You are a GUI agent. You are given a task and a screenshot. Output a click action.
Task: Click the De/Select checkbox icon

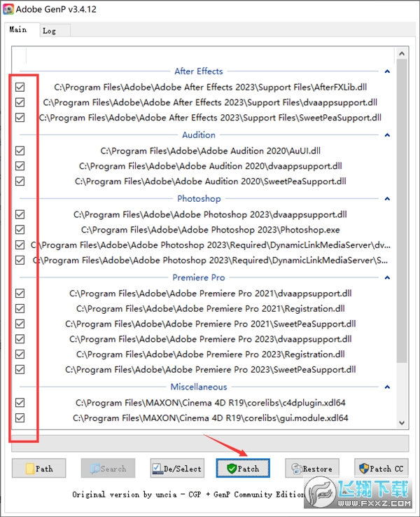(x=157, y=469)
